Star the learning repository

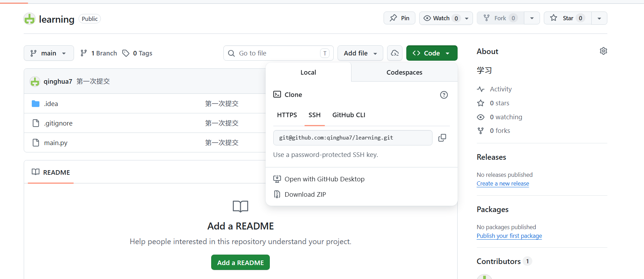point(568,18)
